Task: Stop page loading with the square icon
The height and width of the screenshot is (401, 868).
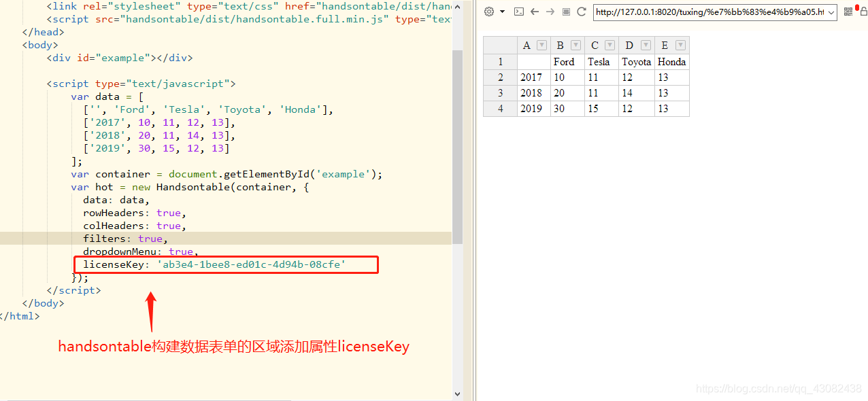Action: coord(566,12)
